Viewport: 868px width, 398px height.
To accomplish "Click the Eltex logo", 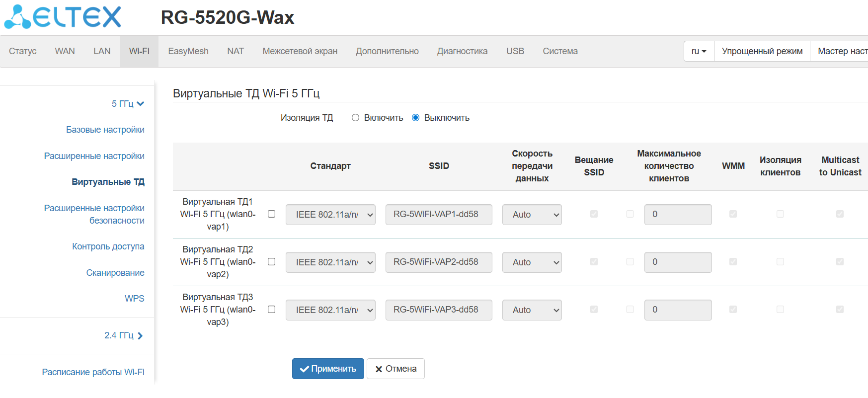I will [63, 17].
